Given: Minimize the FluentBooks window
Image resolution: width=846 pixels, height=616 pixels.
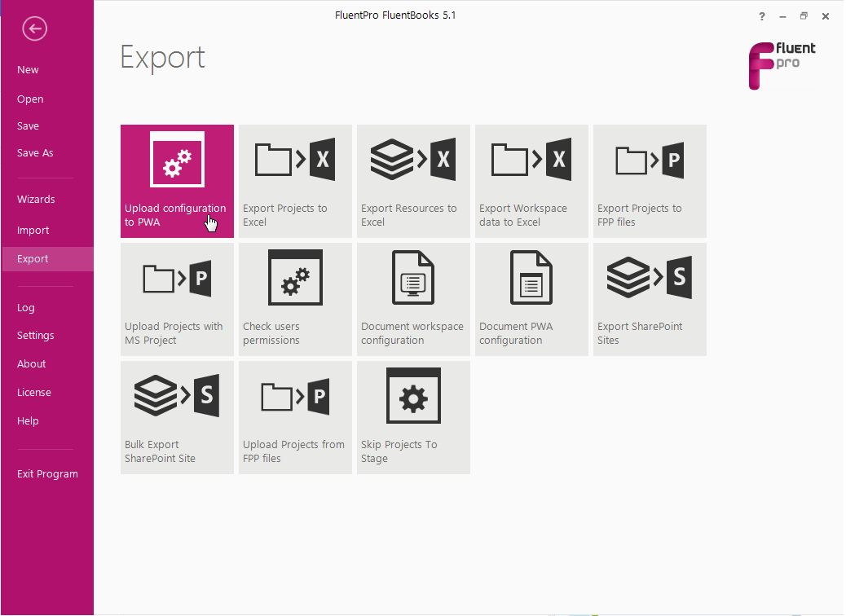Looking at the screenshot, I should point(782,17).
